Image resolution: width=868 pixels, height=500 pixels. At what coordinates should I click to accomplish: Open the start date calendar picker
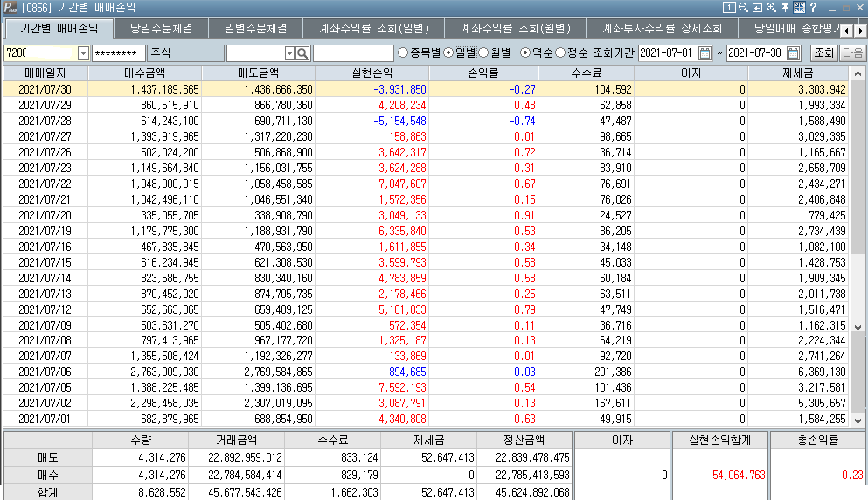pyautogui.click(x=705, y=53)
